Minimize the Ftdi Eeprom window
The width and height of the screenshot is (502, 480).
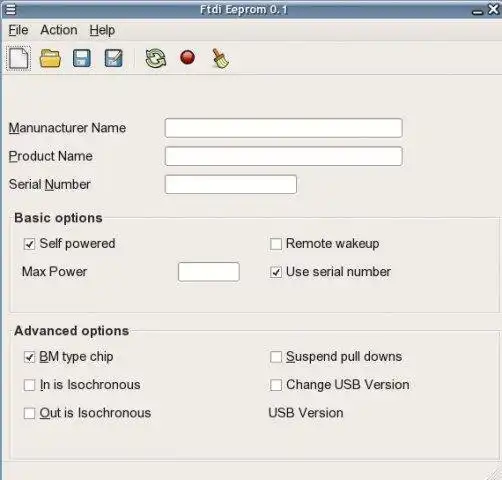477,12
